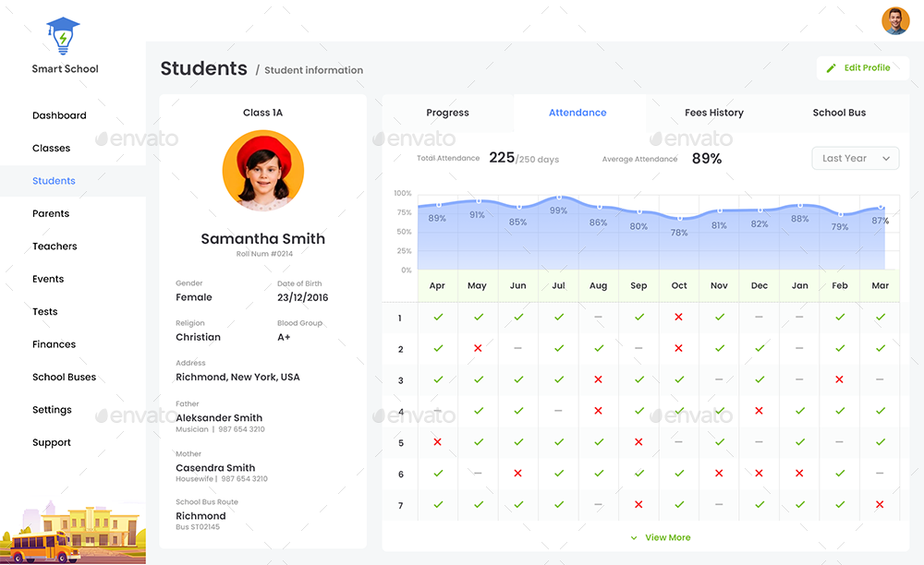Toggle the green check for March day 7

pyautogui.click(x=880, y=505)
